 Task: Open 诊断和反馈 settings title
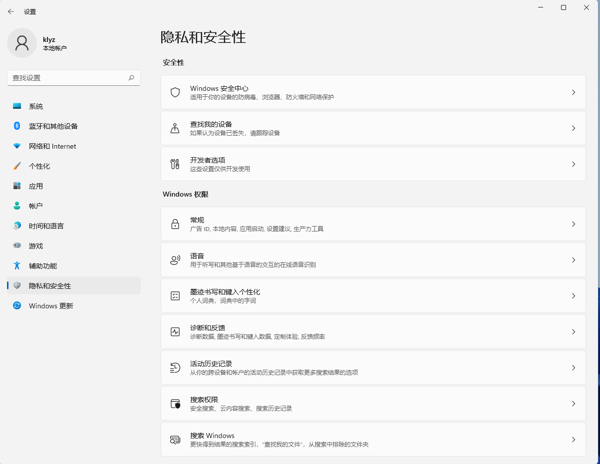(207, 327)
